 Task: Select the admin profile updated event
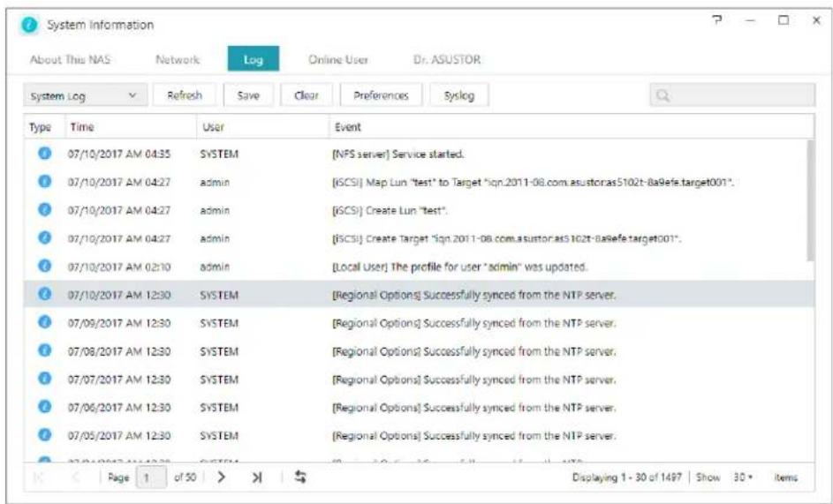coord(459,267)
